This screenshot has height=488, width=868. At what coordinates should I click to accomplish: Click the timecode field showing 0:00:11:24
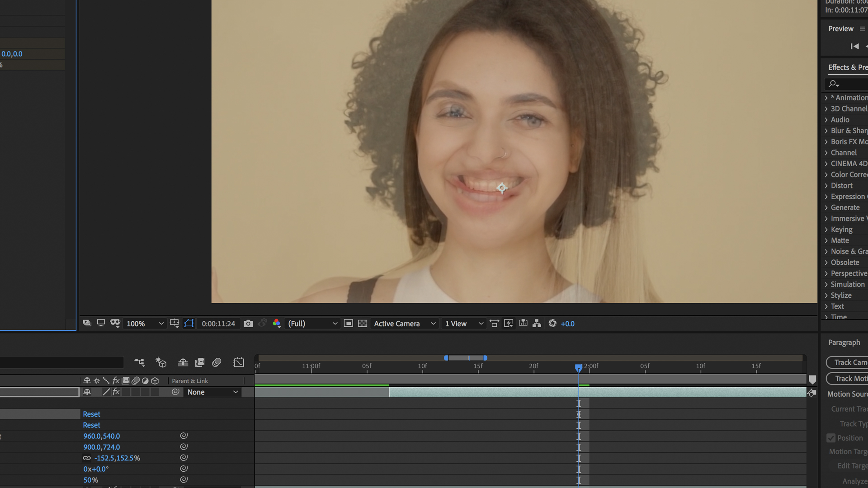(218, 324)
